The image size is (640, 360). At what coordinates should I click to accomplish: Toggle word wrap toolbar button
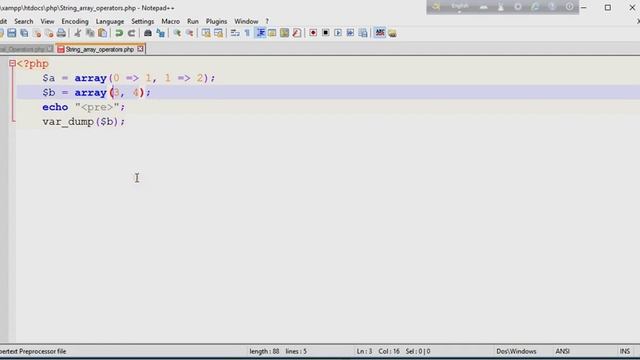click(235, 33)
